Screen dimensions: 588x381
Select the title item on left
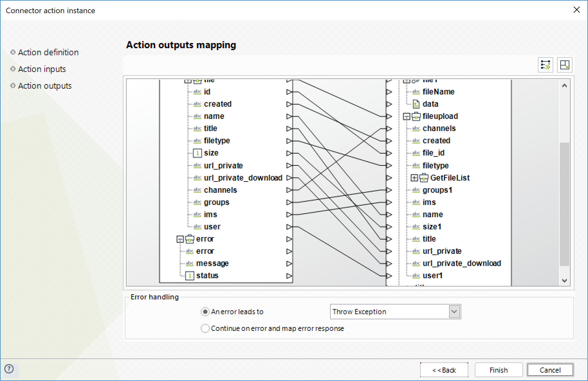(x=210, y=128)
